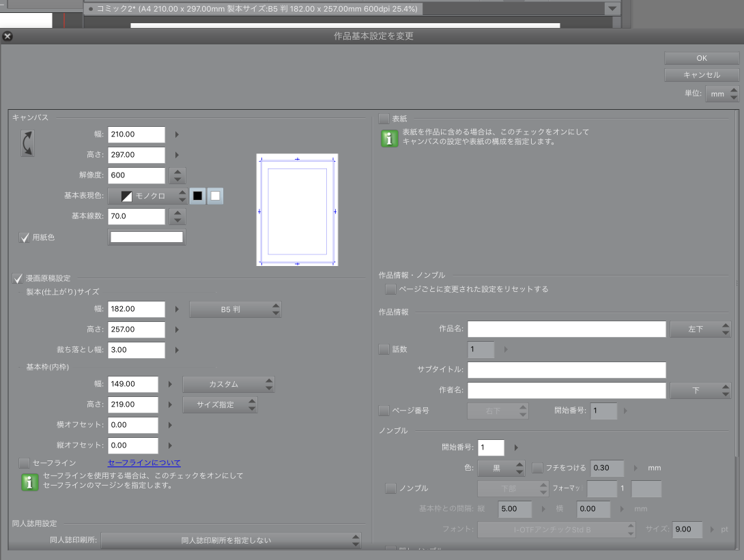Open the セーフラインについて link
This screenshot has width=744, height=560.
[144, 463]
